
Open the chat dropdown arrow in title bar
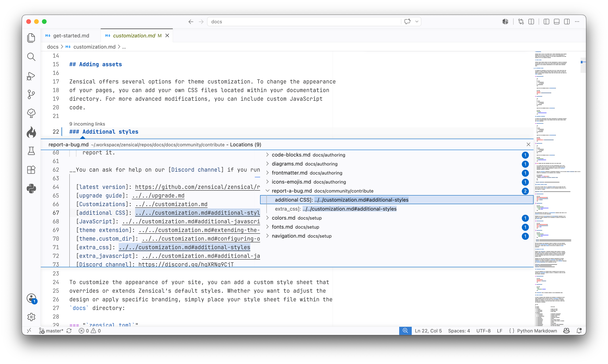pos(417,22)
